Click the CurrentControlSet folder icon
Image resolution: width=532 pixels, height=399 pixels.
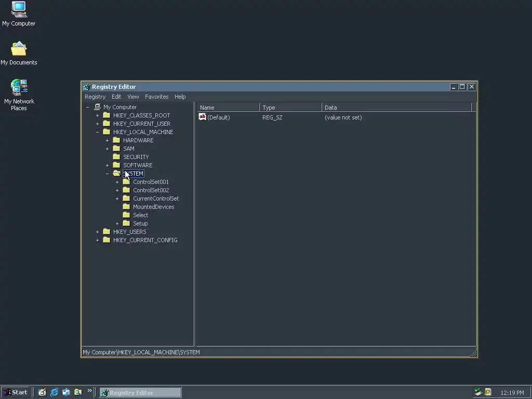coord(126,198)
